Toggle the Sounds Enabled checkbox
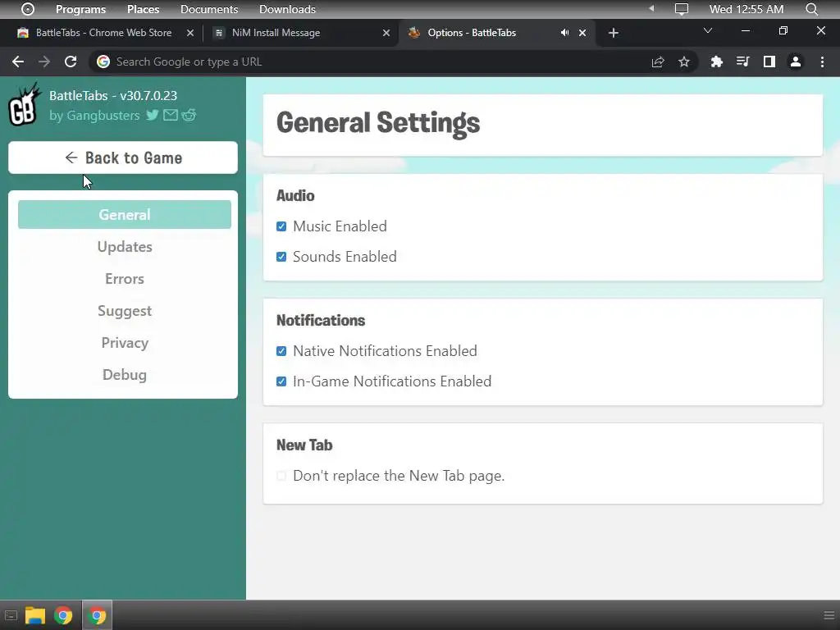 click(x=281, y=257)
